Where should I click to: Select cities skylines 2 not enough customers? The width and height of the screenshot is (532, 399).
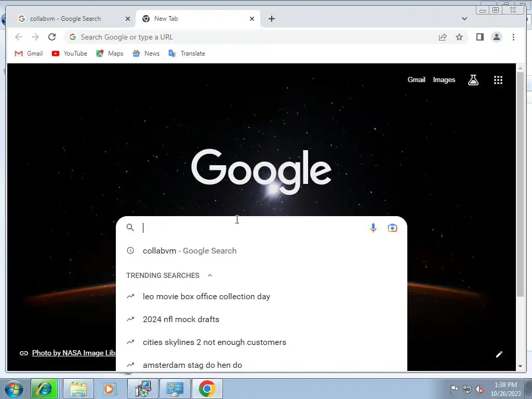(x=261, y=342)
